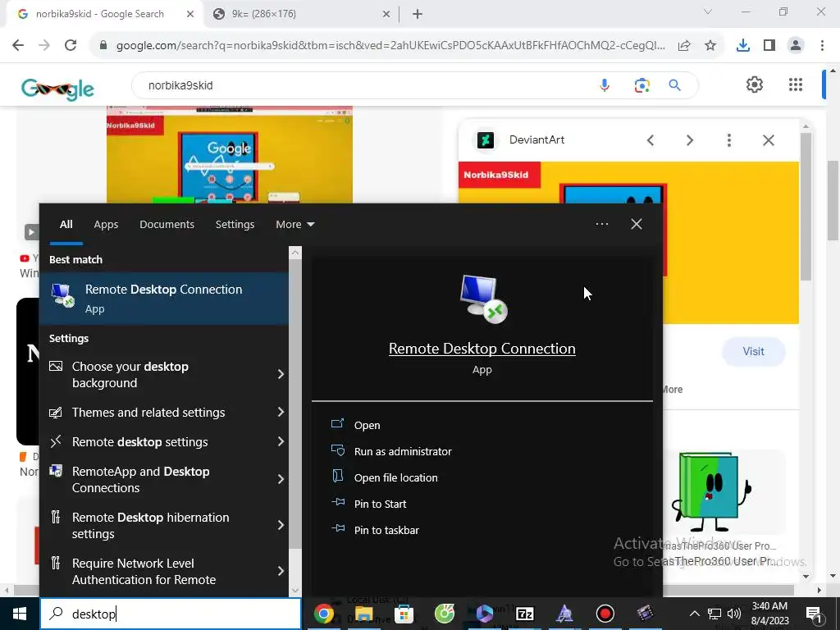The width and height of the screenshot is (840, 630).
Task: Show previous image in DeviantArt preview
Action: click(651, 140)
